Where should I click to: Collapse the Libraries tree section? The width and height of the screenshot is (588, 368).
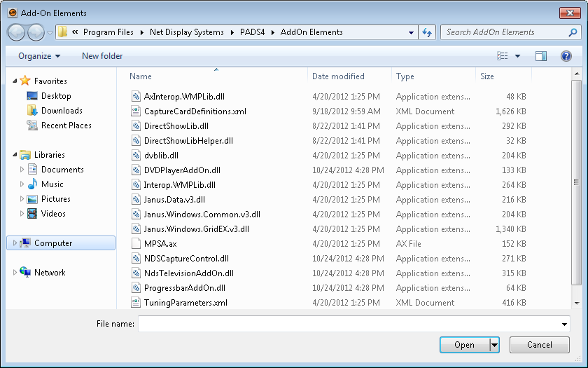15,155
